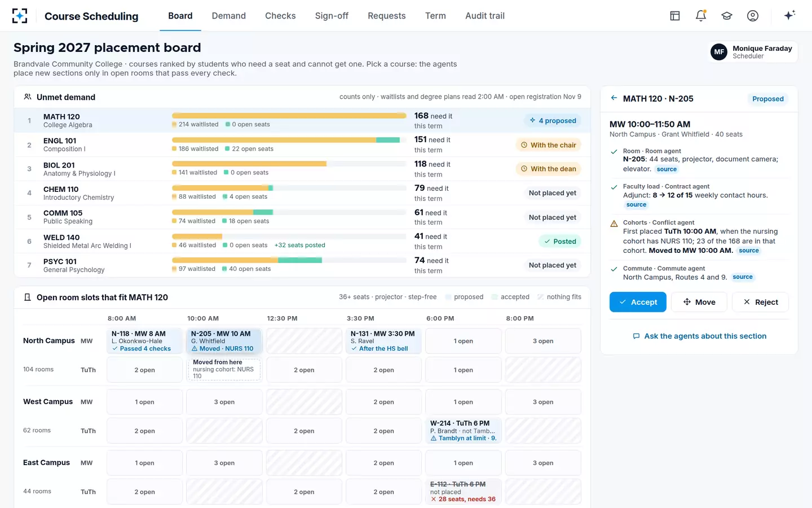Open the Commute agent source link
The image size is (812, 508).
743,277
